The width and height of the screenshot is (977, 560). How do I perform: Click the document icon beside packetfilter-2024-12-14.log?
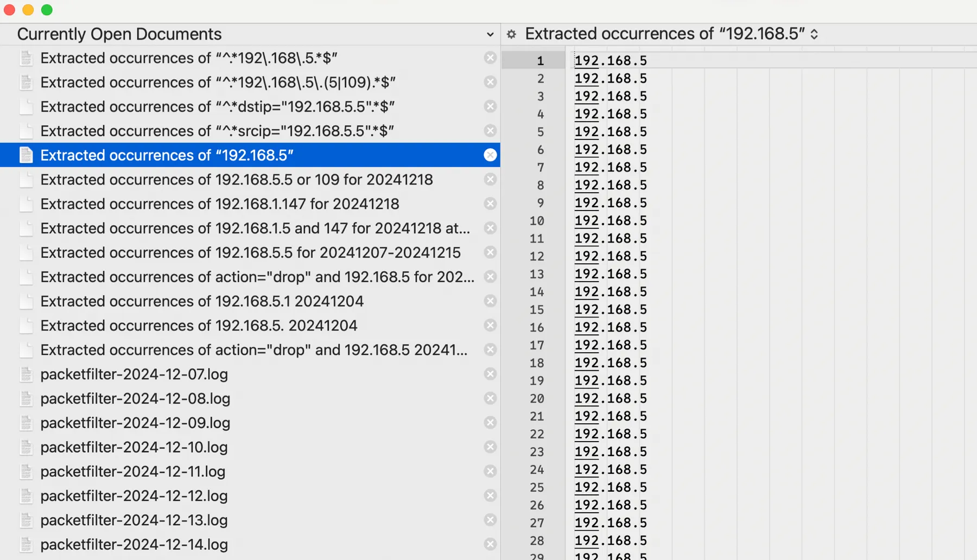click(x=26, y=544)
